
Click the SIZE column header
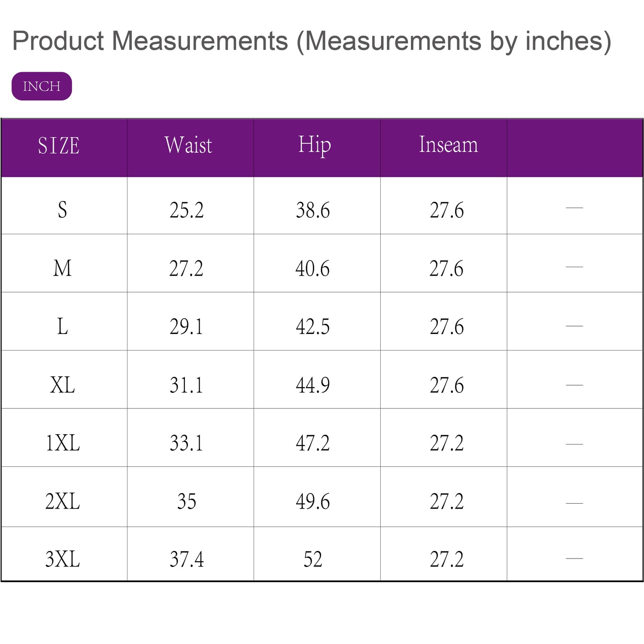pos(59,146)
